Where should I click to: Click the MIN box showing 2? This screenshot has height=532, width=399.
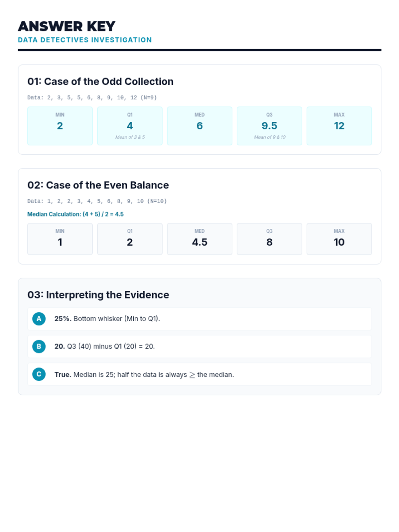point(60,126)
